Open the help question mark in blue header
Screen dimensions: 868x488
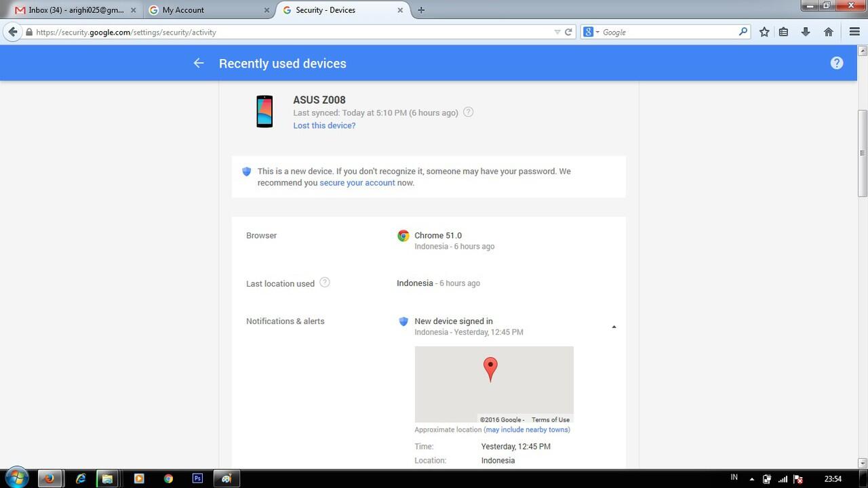point(837,63)
